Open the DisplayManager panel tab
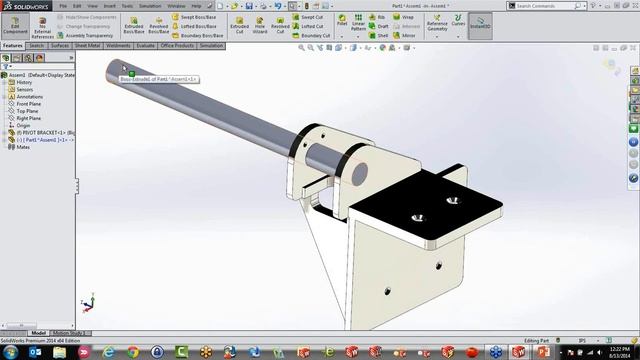This screenshot has height=360, width=640. pyautogui.click(x=40, y=58)
